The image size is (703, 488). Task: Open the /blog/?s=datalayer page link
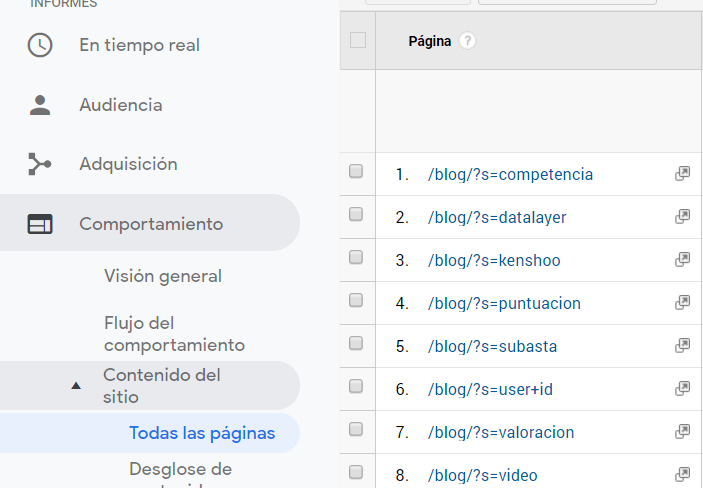497,217
